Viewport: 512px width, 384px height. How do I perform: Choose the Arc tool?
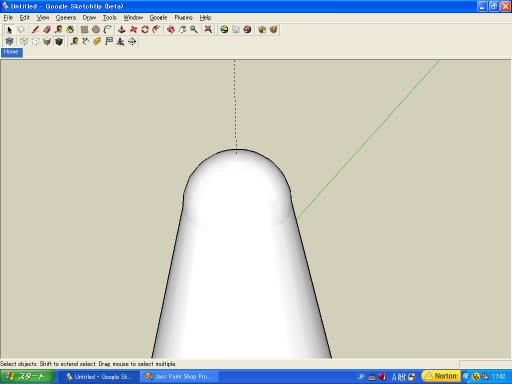pos(107,30)
